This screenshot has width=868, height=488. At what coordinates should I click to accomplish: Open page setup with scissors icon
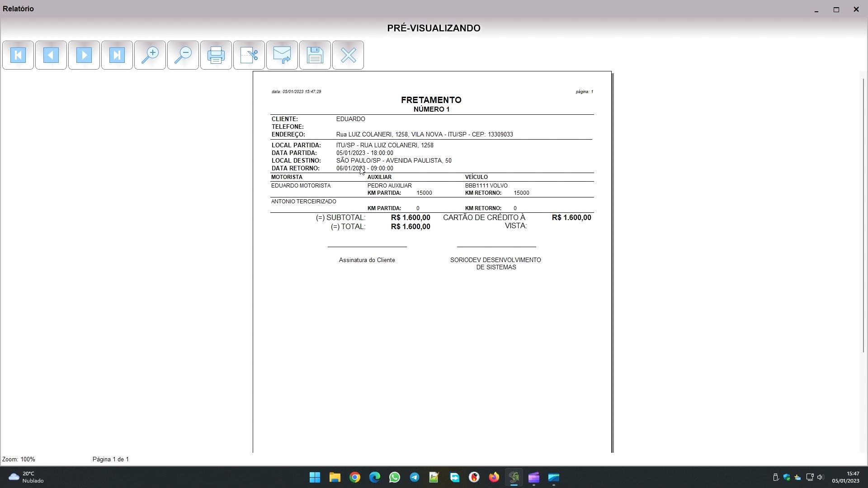[x=249, y=55]
